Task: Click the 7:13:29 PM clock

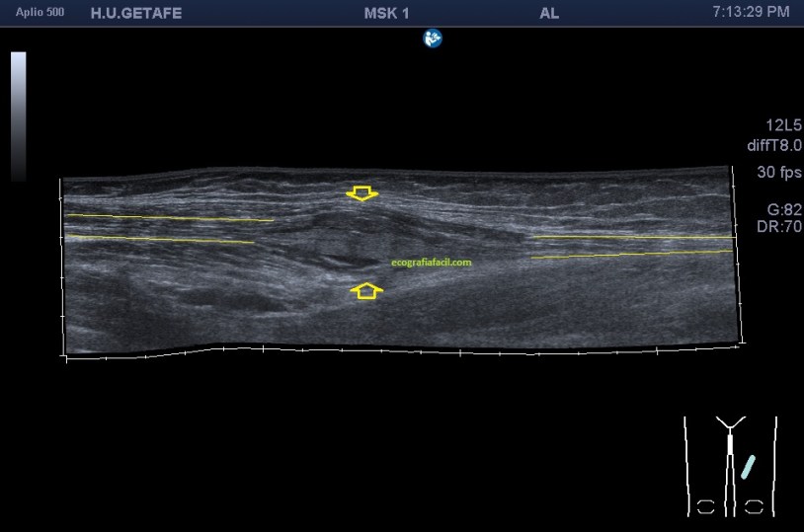Action: (750, 13)
